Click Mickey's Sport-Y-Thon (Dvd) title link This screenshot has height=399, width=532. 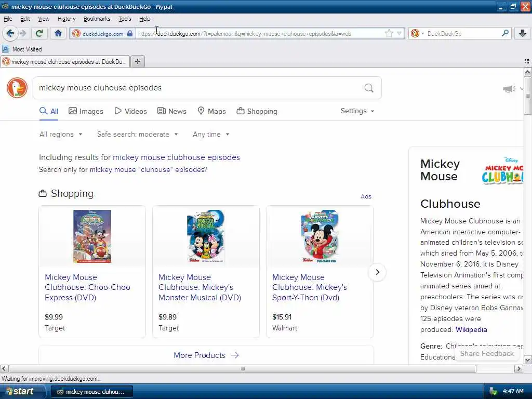point(310,287)
